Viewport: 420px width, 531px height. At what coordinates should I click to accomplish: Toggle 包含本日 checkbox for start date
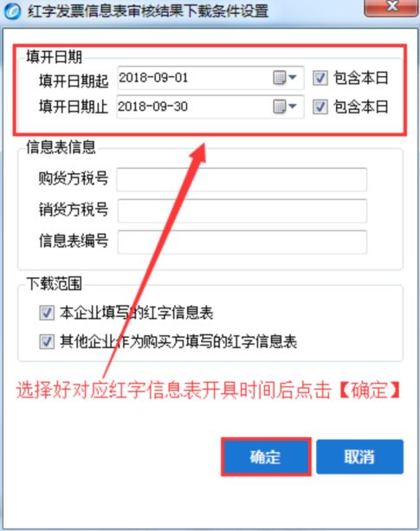click(x=320, y=78)
